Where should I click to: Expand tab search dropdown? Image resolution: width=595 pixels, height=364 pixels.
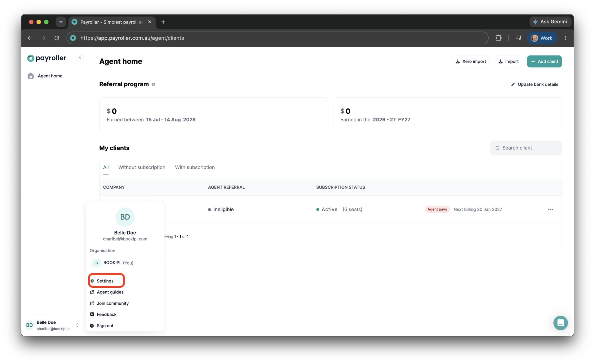(x=61, y=22)
